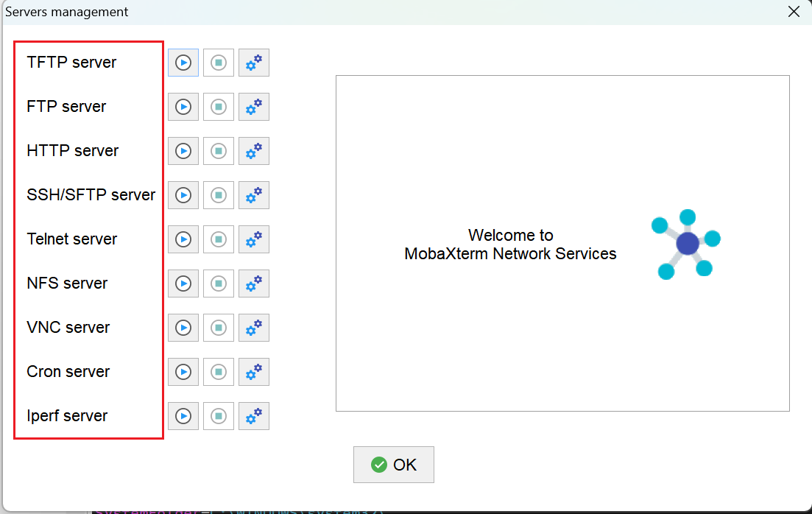Configure VNC server settings
The height and width of the screenshot is (514, 812).
click(254, 328)
